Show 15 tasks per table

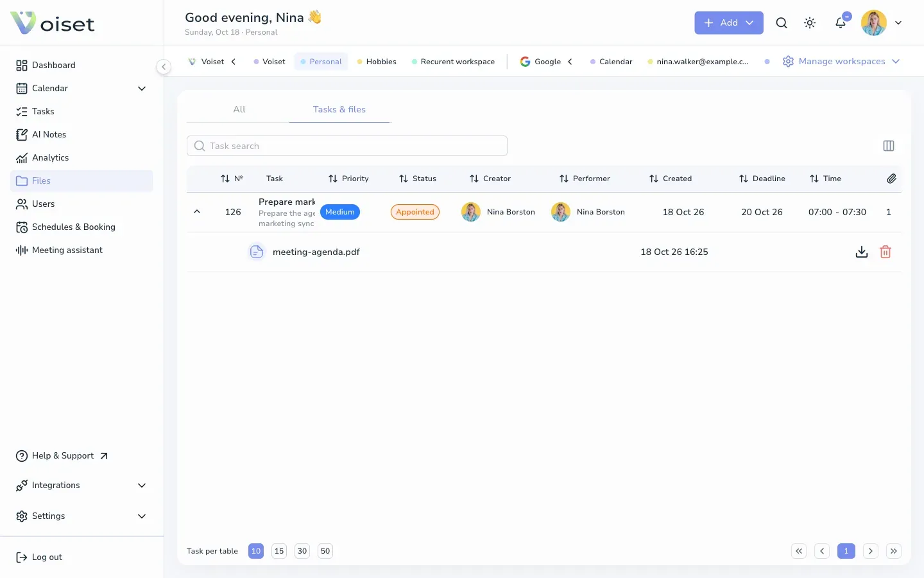(x=279, y=551)
